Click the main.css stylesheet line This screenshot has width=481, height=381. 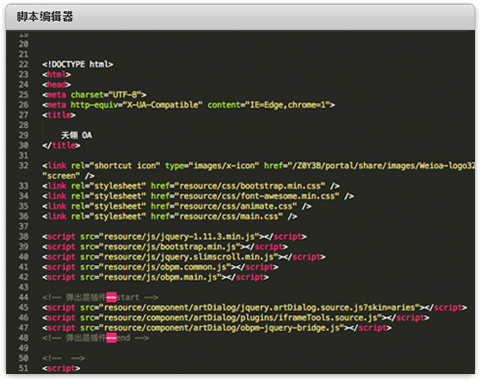169,216
